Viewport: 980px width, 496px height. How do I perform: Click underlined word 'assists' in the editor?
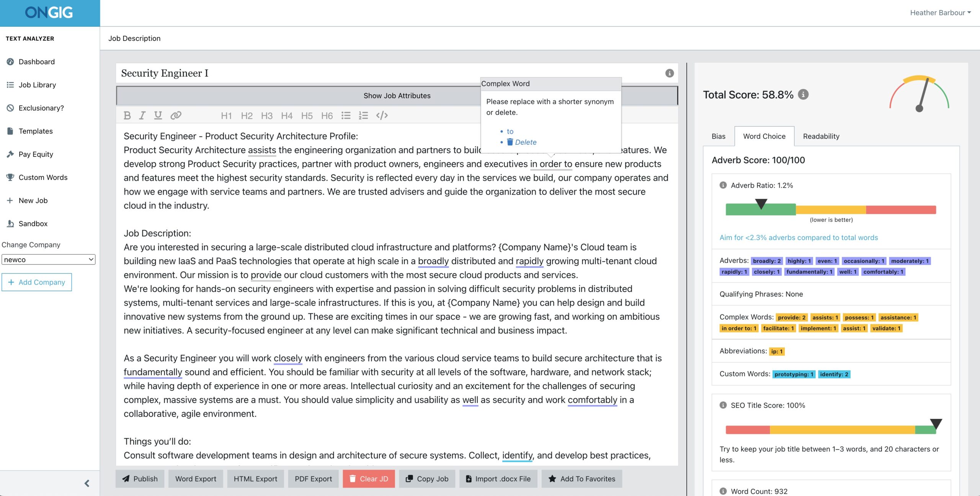(262, 150)
